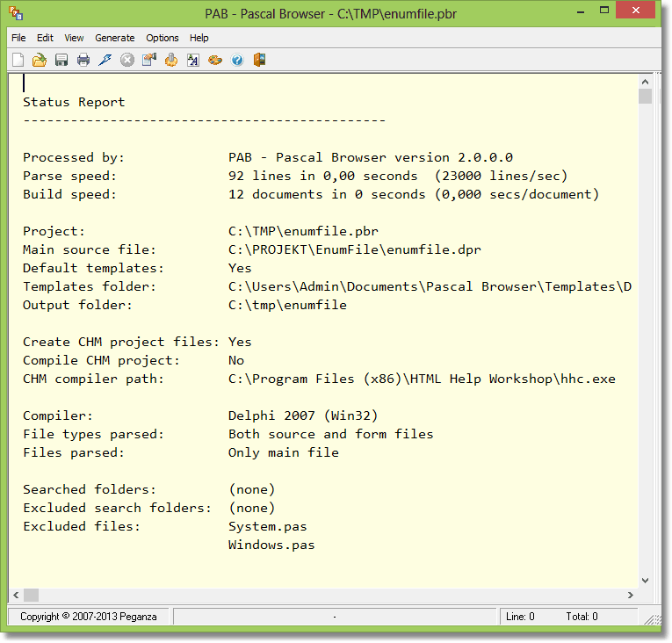The height and width of the screenshot is (643, 672).
Task: Click the 'System.pas' excluded file entry
Action: 268,526
